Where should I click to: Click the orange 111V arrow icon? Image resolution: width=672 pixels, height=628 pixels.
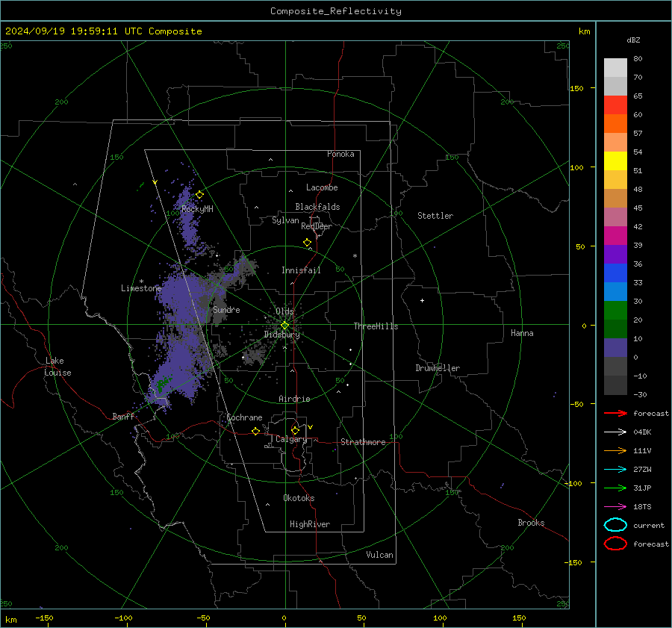coord(615,450)
